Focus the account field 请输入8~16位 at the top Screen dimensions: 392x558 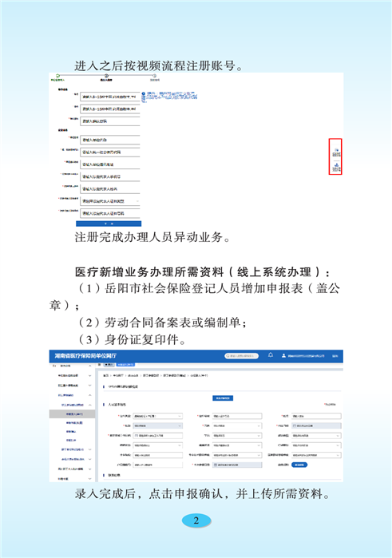click(110, 97)
